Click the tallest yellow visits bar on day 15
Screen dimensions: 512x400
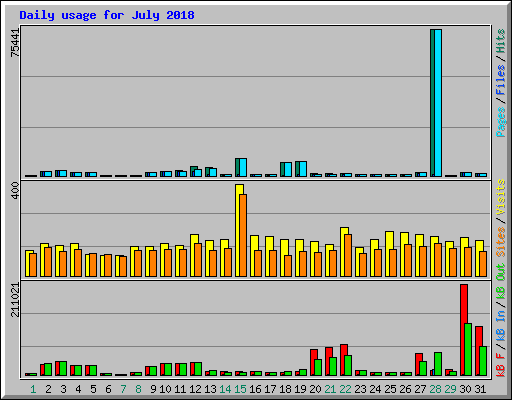click(x=239, y=230)
